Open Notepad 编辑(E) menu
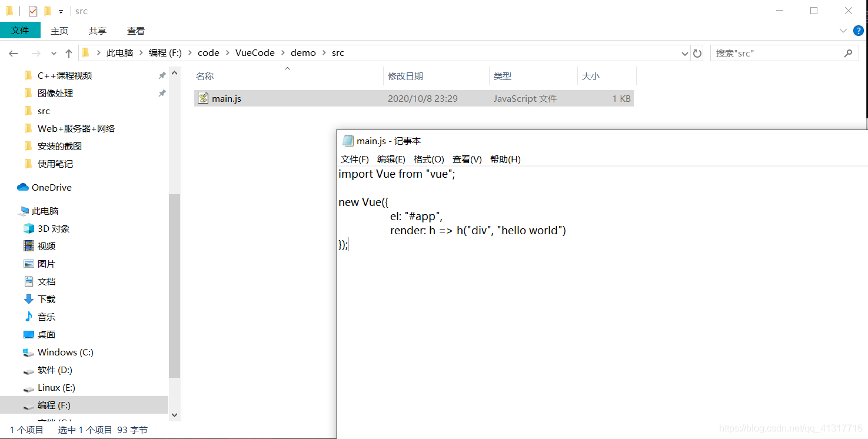 tap(391, 159)
